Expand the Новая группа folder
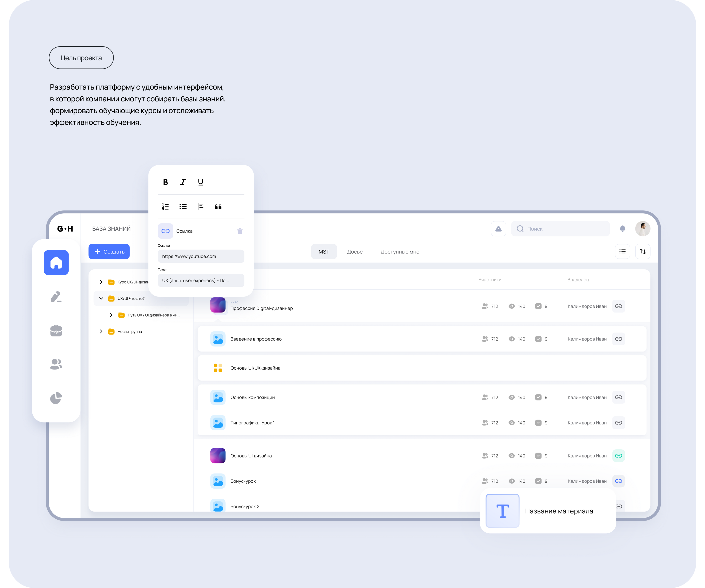This screenshot has width=705, height=588. [x=101, y=331]
